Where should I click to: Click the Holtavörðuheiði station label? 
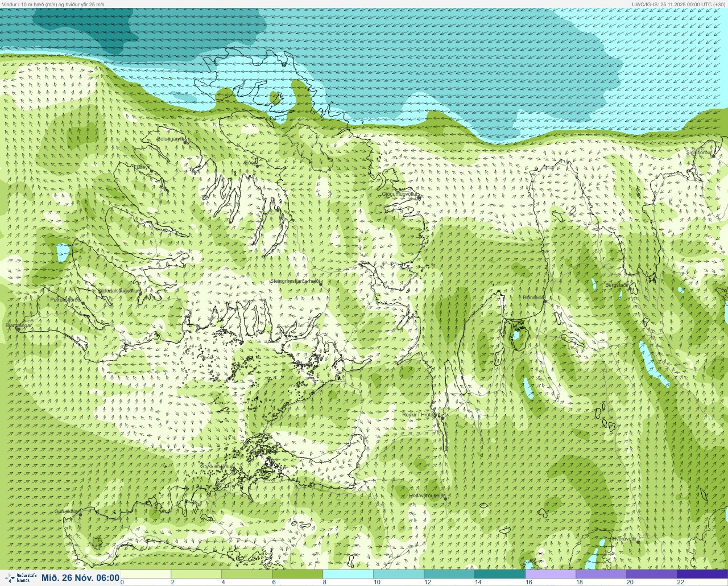coord(427,496)
